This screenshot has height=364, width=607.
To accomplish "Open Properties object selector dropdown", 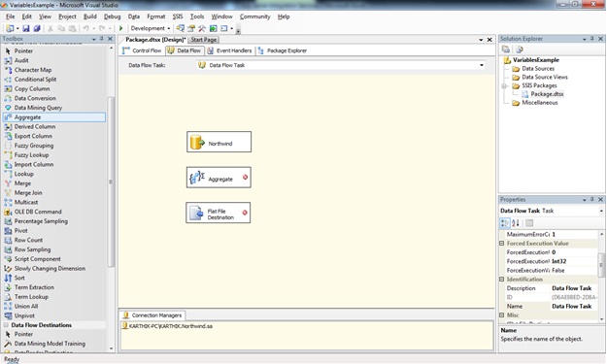I will 601,211.
